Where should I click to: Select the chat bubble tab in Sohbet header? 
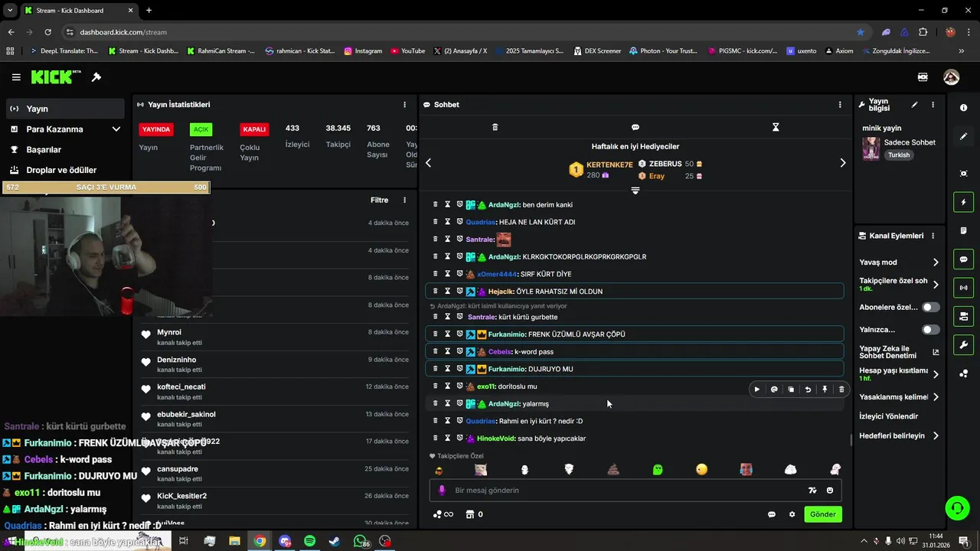click(635, 127)
